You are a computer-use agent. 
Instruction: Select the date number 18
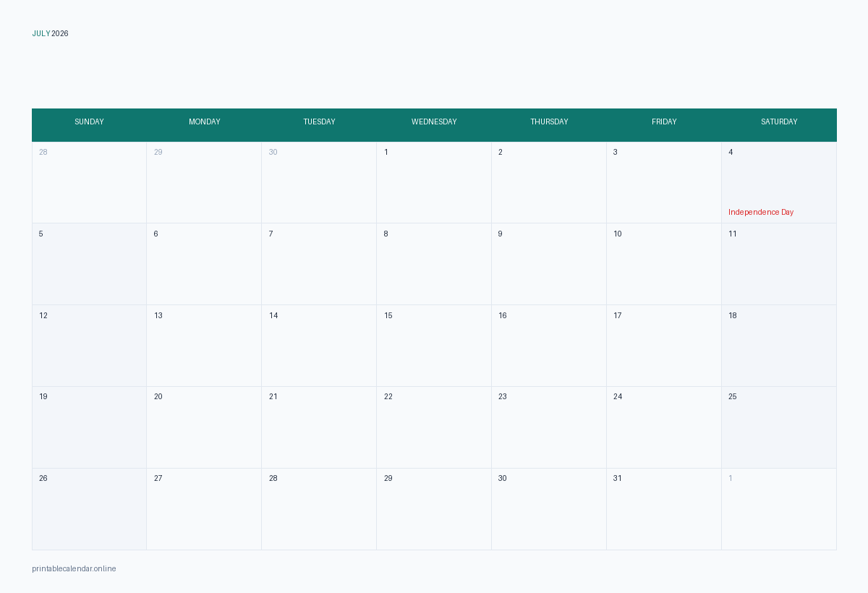[733, 315]
